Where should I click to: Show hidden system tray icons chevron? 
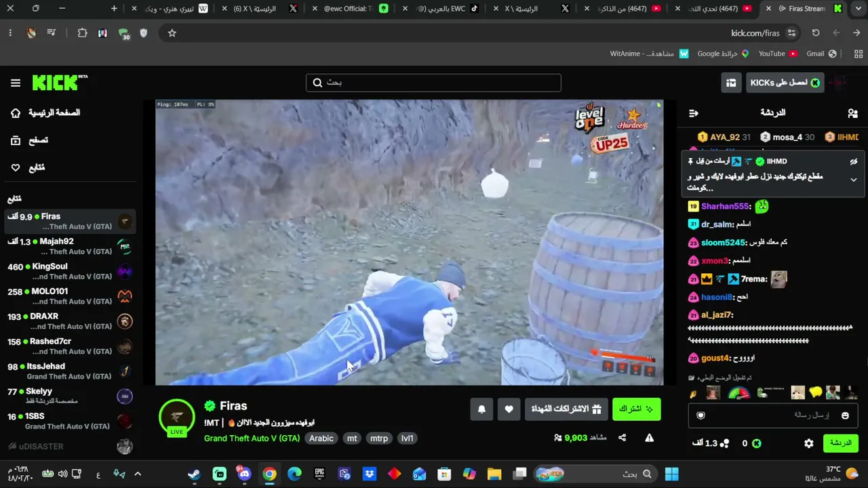[138, 474]
